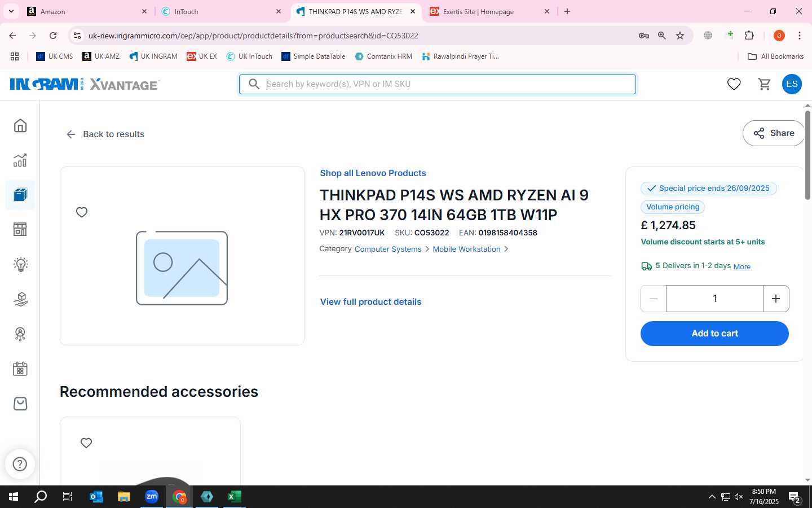Open the calendar sidebar icon
Image resolution: width=812 pixels, height=508 pixels.
coord(20,369)
